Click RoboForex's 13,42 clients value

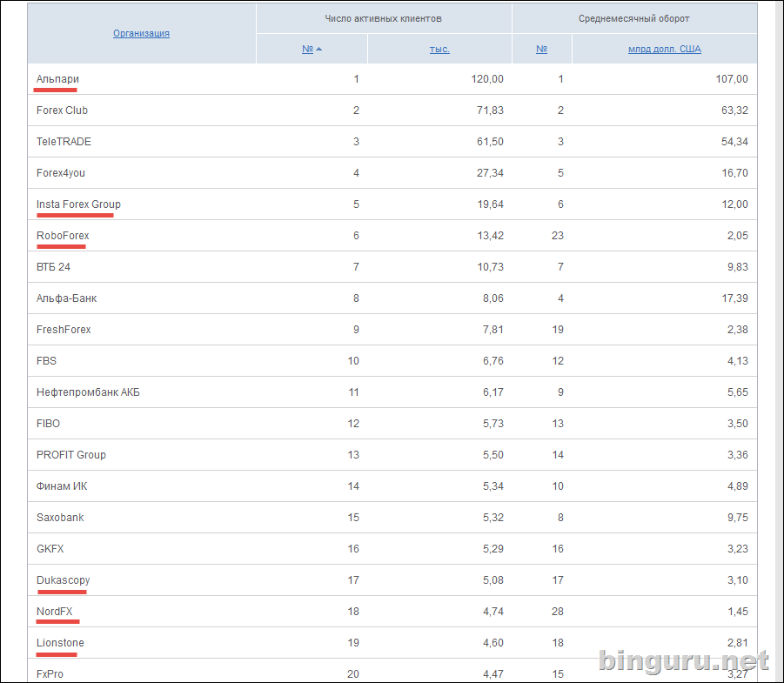[490, 236]
